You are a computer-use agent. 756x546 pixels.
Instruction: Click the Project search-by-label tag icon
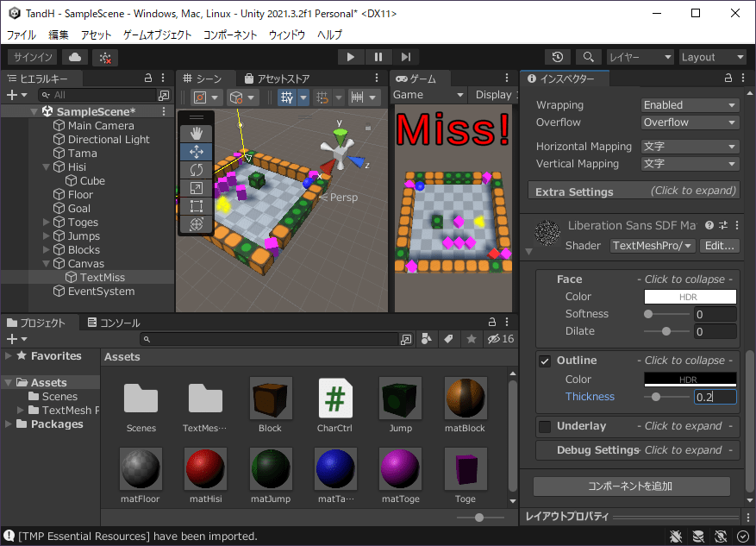[x=448, y=339]
